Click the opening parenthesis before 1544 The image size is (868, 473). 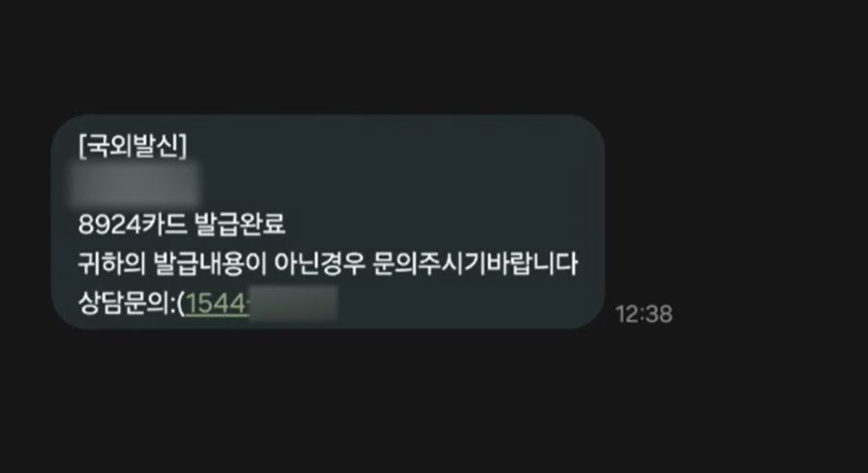[181, 304]
